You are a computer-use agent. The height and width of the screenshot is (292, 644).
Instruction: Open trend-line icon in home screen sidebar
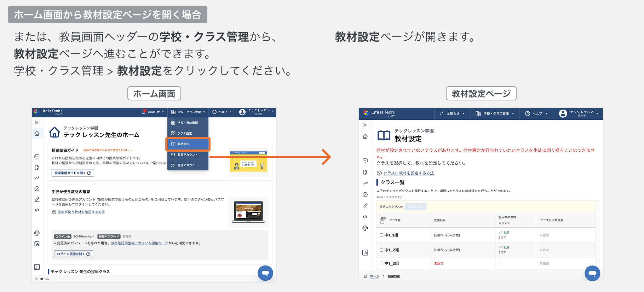pos(37,178)
